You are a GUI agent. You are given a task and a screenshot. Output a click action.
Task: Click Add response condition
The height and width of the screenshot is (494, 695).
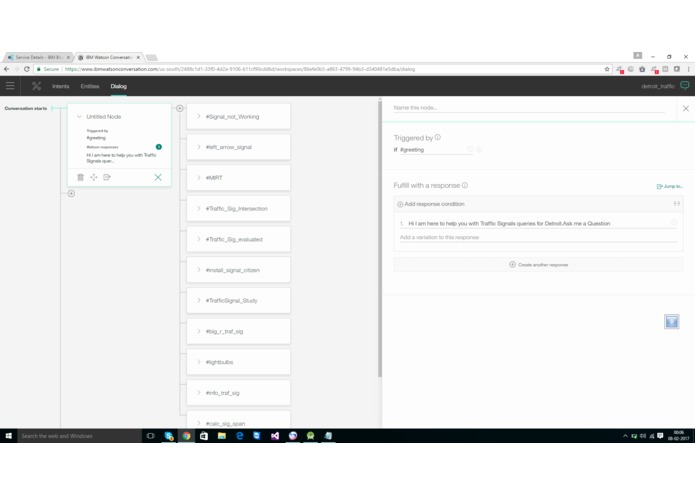coord(430,204)
